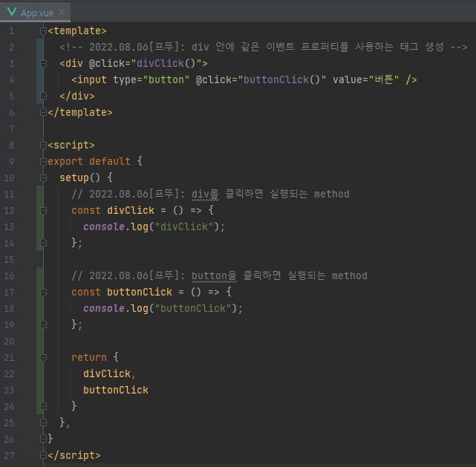Click line number 7 in gutter

point(12,129)
